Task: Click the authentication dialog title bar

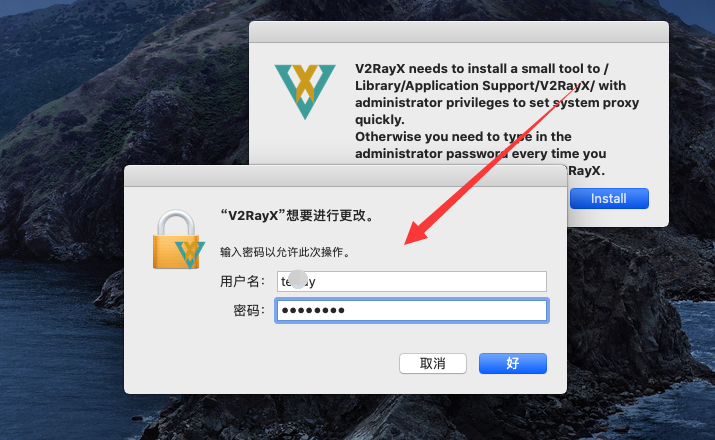Action: (345, 176)
